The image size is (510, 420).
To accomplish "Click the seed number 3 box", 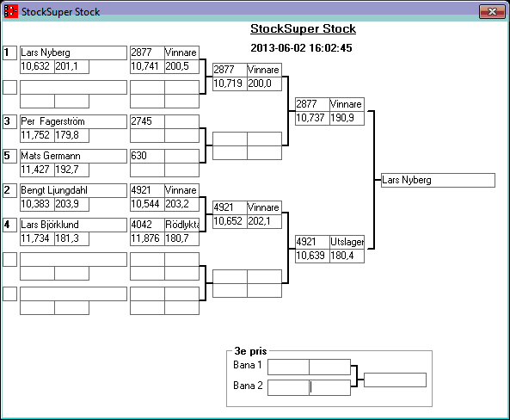I will [9, 121].
